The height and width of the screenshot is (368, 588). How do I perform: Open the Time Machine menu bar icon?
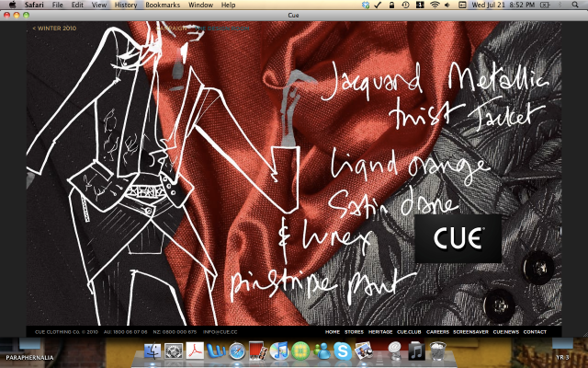(x=405, y=5)
